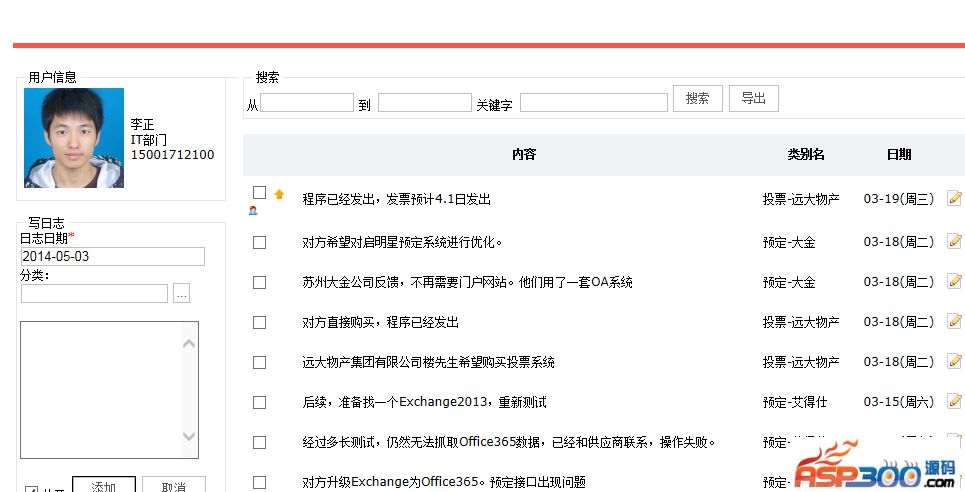Check the box for the 程序已经发出，发票预计 entry
Viewport: 965px width, 492px height.
260,192
